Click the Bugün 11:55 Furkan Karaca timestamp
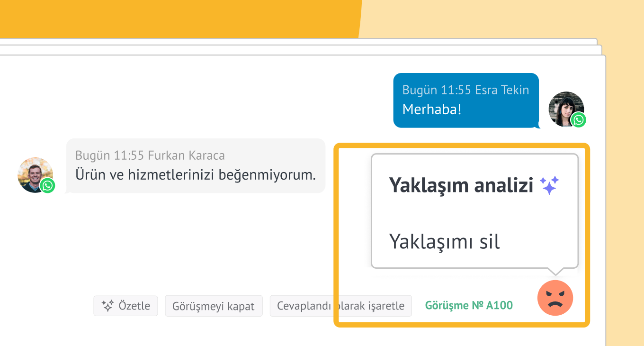The image size is (644, 346). tap(150, 155)
